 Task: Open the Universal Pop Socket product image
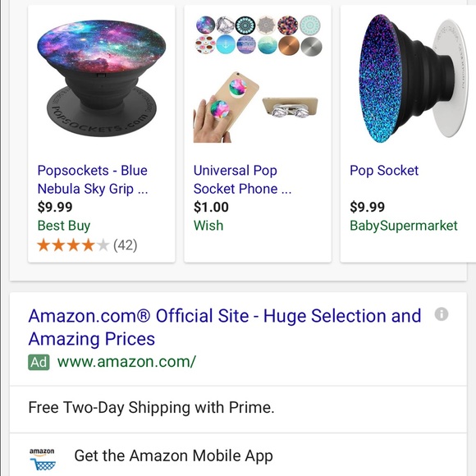point(258,78)
